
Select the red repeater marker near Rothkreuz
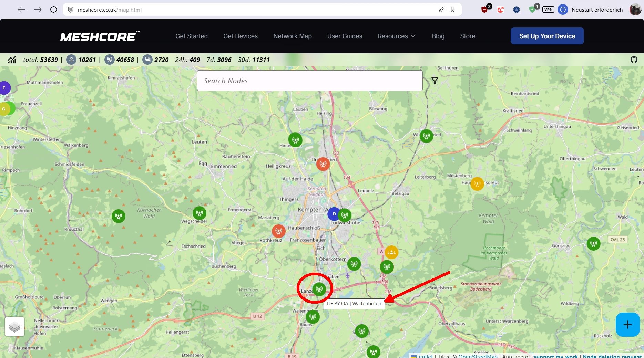278,231
